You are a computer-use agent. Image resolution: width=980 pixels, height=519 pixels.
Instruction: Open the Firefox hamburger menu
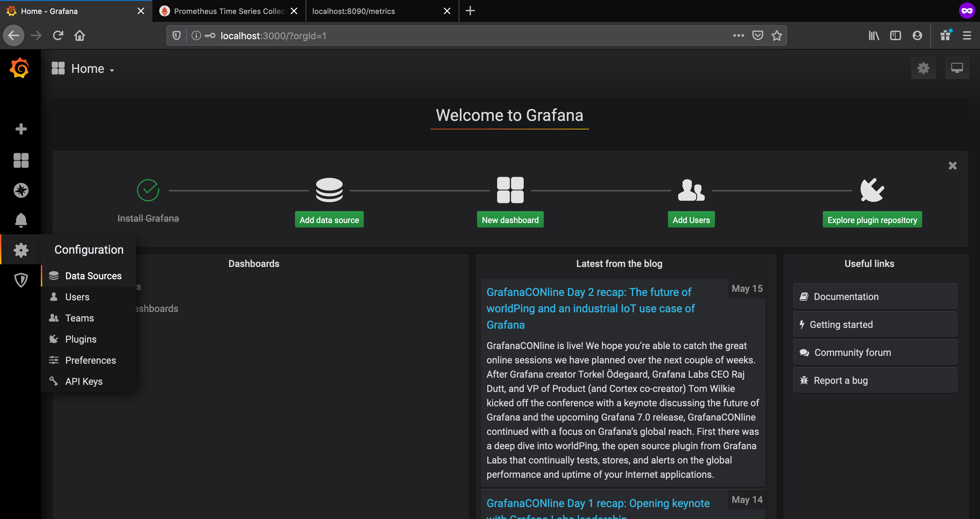pos(967,35)
